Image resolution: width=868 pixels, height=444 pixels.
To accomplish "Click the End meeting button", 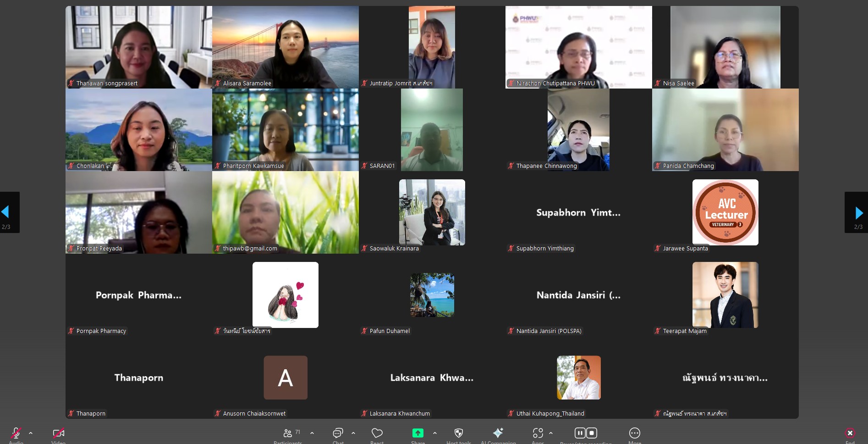I will [850, 433].
